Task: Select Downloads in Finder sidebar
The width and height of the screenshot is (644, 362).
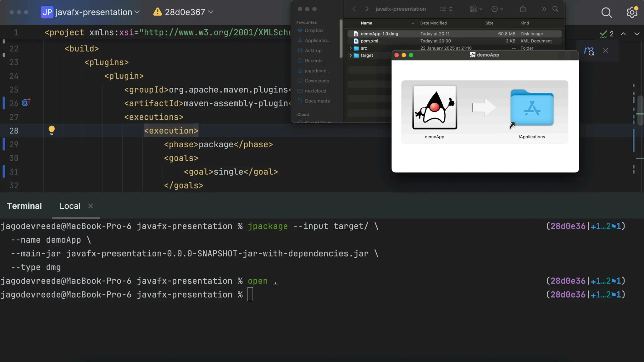Action: point(317,81)
